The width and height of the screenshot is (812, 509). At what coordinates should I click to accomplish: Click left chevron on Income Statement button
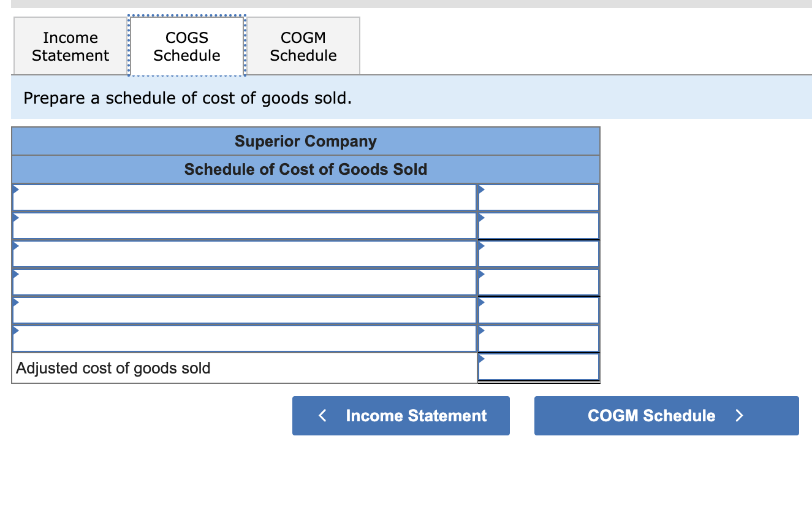[323, 416]
